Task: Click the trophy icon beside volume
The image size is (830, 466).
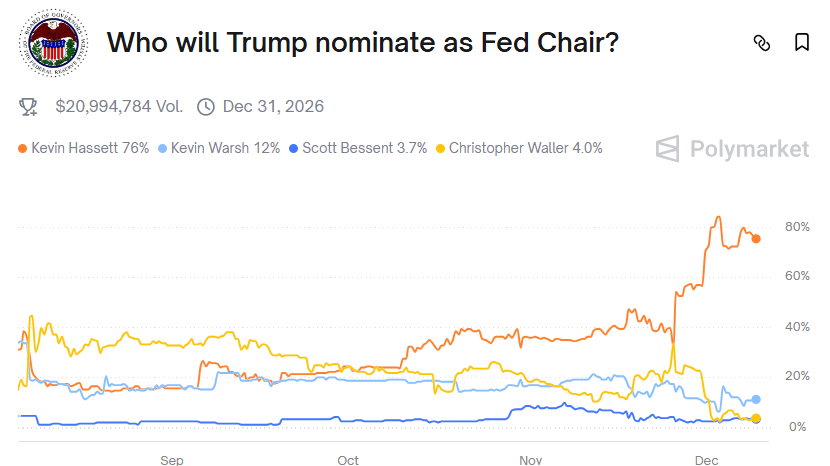Action: 28,106
